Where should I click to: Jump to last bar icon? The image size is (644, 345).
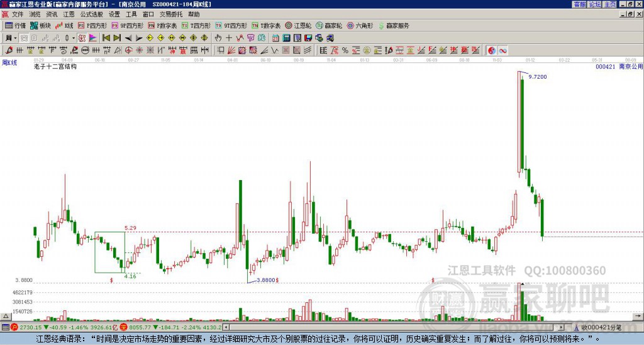(x=117, y=38)
